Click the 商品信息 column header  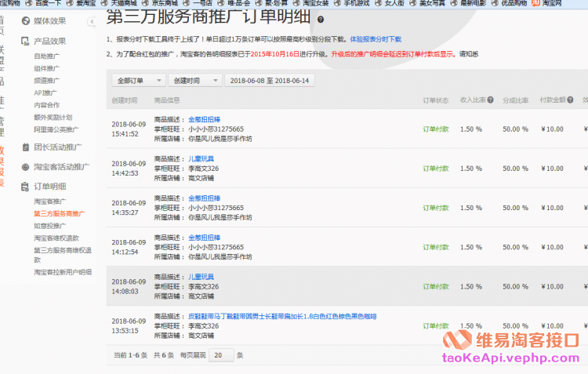(167, 100)
